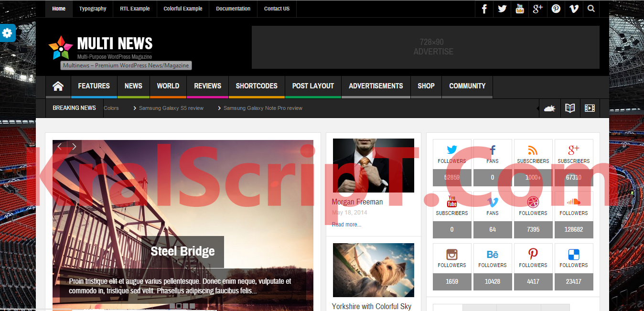This screenshot has width=644, height=311.
Task: Click the Facebook icon in the top bar
Action: [483, 9]
